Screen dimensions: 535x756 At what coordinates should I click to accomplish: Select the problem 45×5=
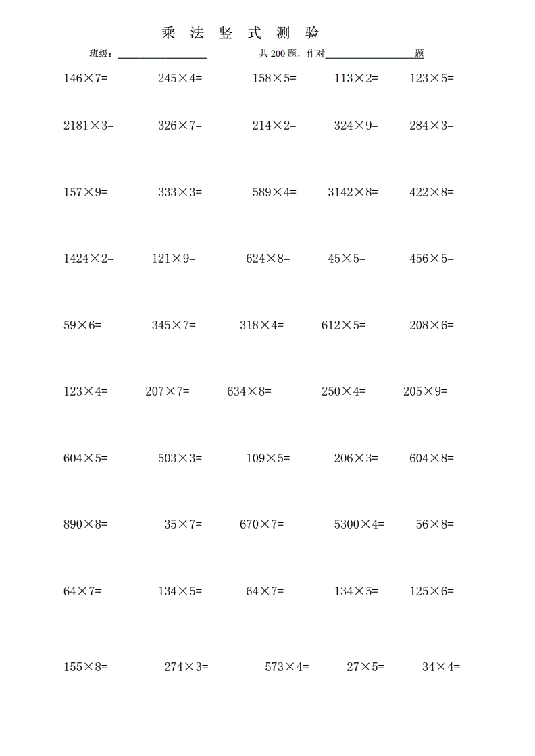(347, 259)
